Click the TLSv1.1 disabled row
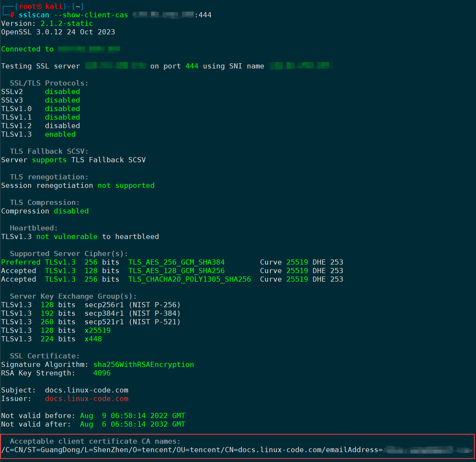Viewport: 476px width, 462px height. [x=41, y=117]
